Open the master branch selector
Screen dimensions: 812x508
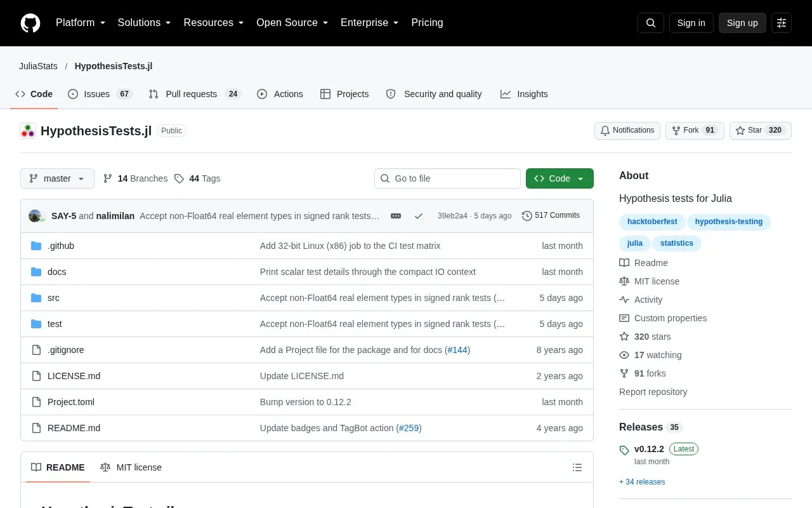[x=57, y=178]
